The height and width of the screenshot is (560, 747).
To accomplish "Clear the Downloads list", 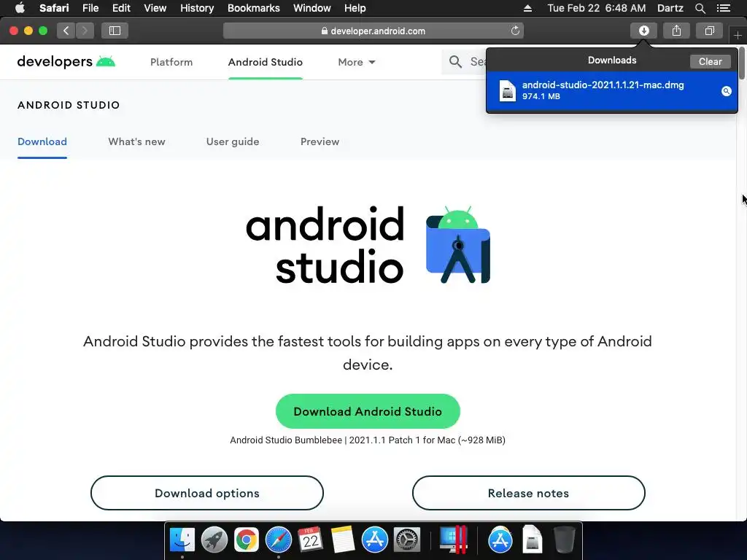I will tap(710, 61).
